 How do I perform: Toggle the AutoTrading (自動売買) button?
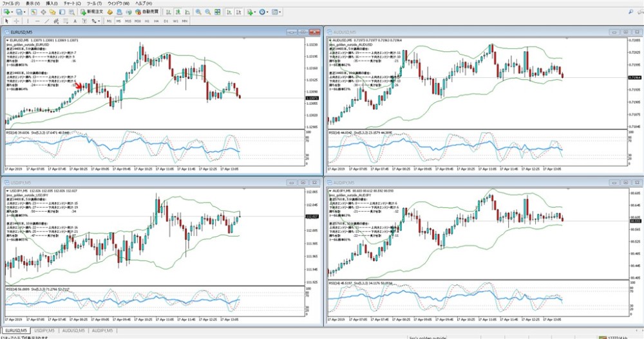pos(147,12)
